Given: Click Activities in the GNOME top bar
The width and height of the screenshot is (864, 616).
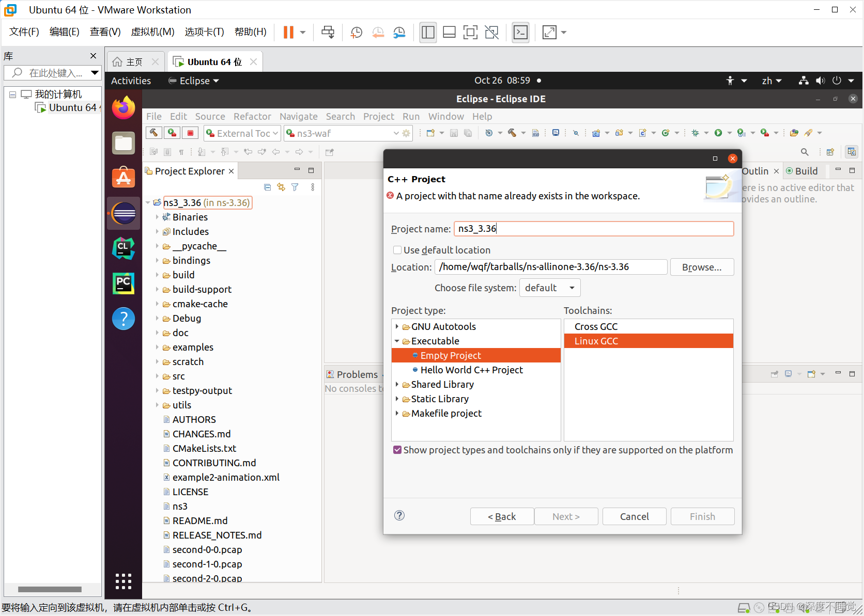Looking at the screenshot, I should tap(131, 81).
